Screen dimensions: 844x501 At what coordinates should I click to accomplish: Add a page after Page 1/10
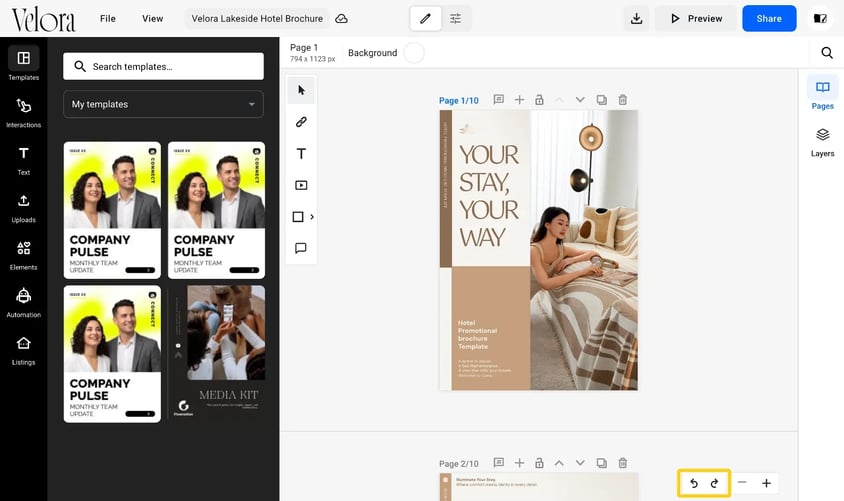[519, 100]
